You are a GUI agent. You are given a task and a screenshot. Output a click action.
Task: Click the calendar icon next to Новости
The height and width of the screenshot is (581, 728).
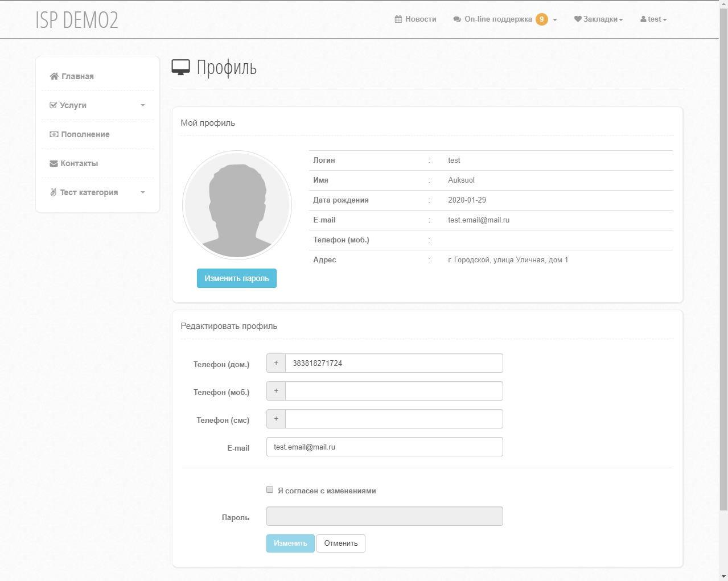[x=398, y=19]
